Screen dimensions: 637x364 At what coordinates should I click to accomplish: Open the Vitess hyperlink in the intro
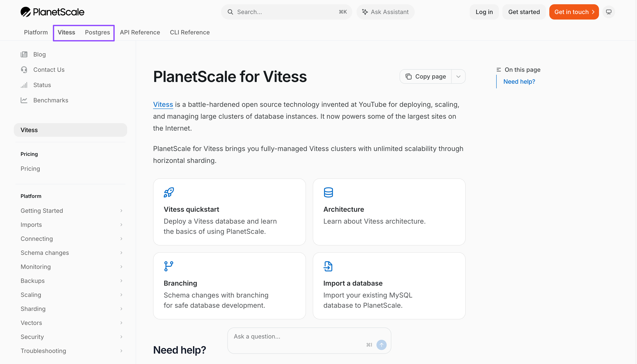click(x=163, y=104)
